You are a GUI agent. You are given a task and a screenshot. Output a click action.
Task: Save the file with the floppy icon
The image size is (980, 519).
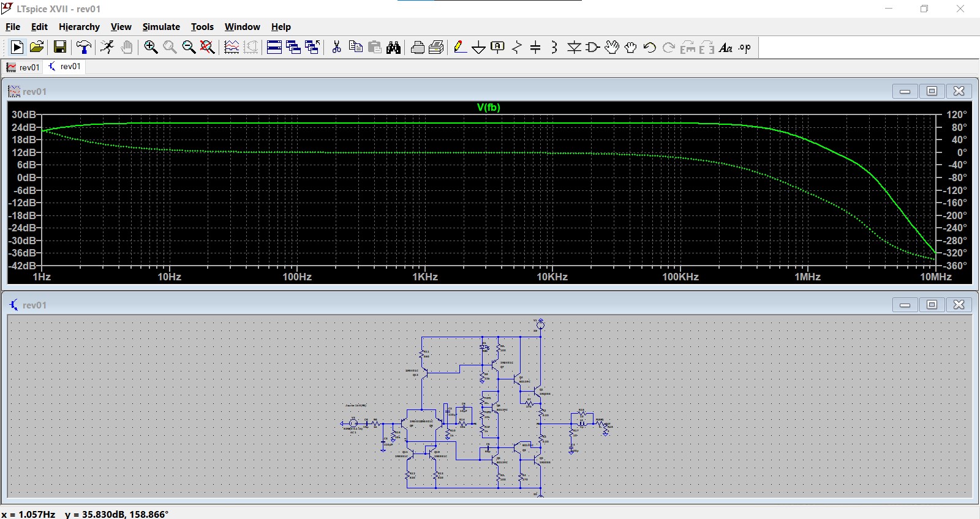click(x=60, y=47)
